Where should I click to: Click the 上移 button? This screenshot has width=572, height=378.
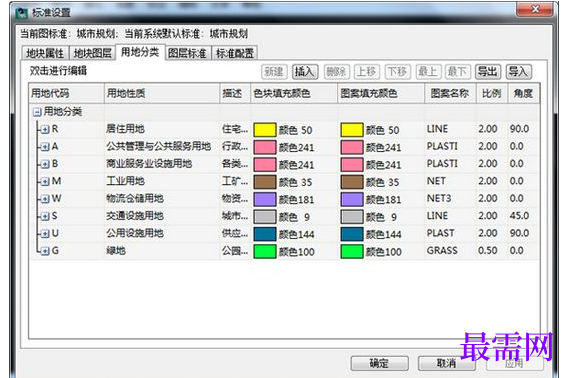click(367, 72)
